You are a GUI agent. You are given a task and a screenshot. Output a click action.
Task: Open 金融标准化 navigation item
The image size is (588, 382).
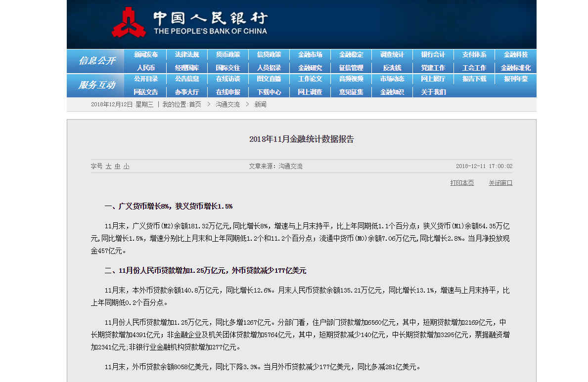click(x=515, y=68)
